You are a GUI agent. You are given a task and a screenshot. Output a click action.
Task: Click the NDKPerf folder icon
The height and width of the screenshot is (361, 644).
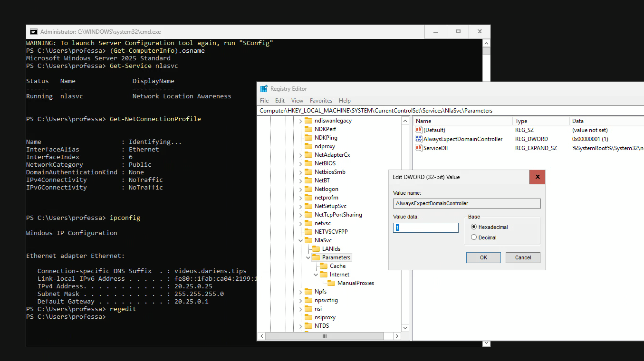coord(308,129)
